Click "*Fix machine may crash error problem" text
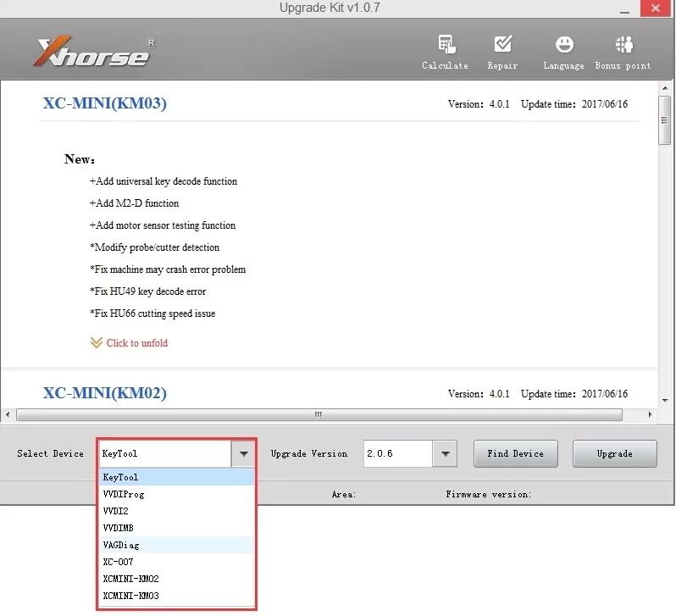The image size is (676, 616). [168, 269]
